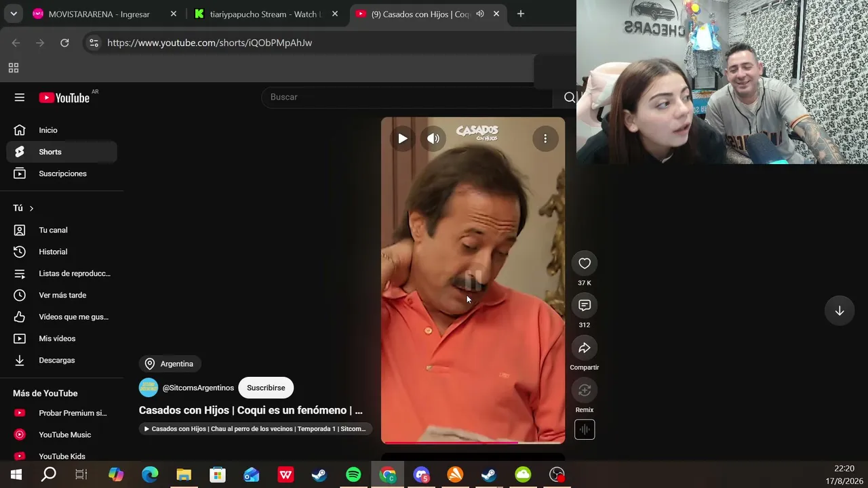This screenshot has width=868, height=488.
Task: Mute the Casados con Hijos browser tab
Action: 480,14
